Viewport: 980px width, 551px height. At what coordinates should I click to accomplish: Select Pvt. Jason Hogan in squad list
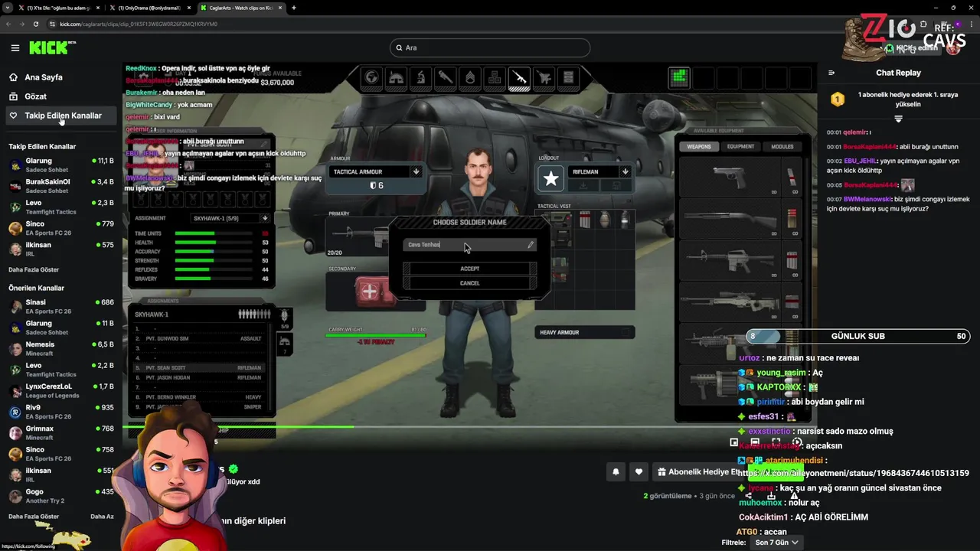point(198,378)
